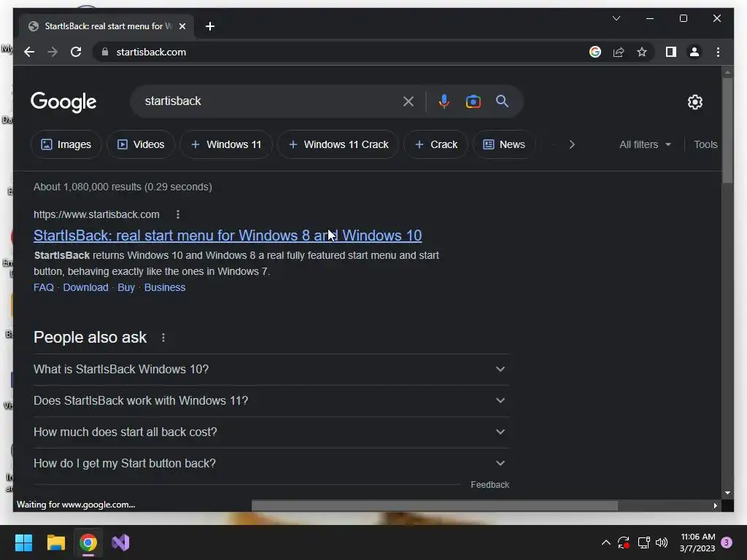The width and height of the screenshot is (747, 560).
Task: Go back to the previous page
Action: click(29, 52)
